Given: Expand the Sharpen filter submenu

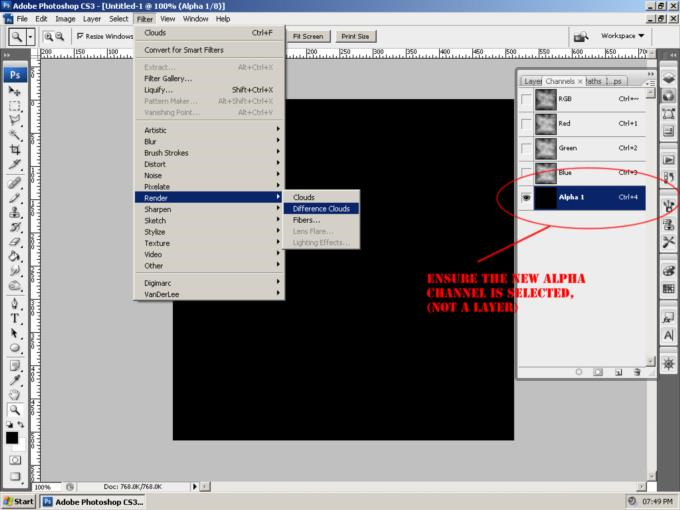Looking at the screenshot, I should point(211,209).
